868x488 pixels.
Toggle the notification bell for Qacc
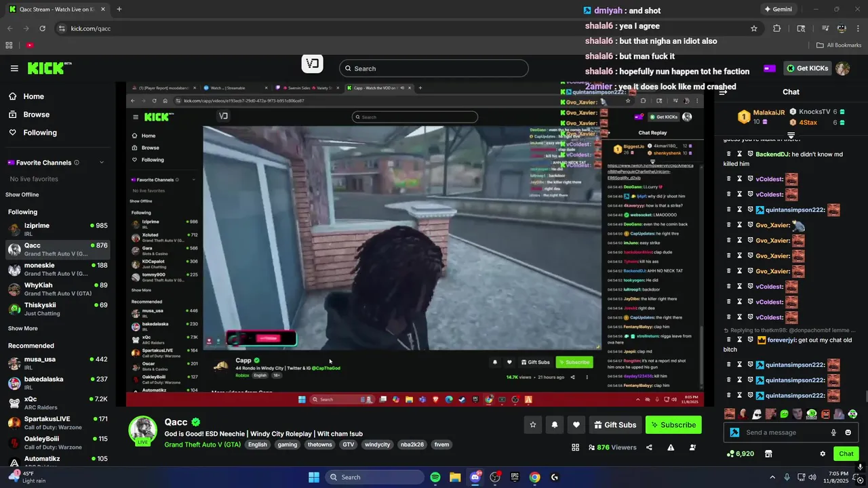pyautogui.click(x=555, y=425)
